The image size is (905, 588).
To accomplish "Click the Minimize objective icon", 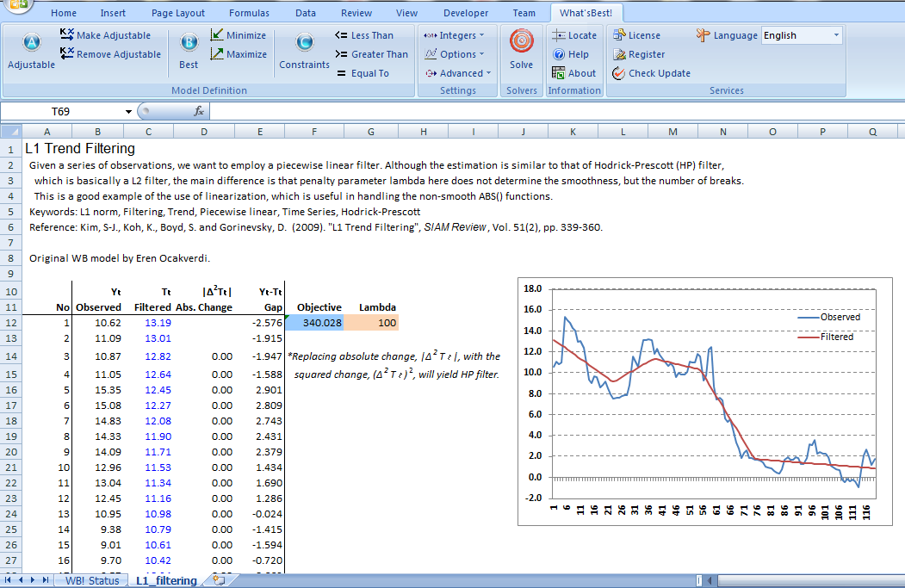I will tap(238, 35).
